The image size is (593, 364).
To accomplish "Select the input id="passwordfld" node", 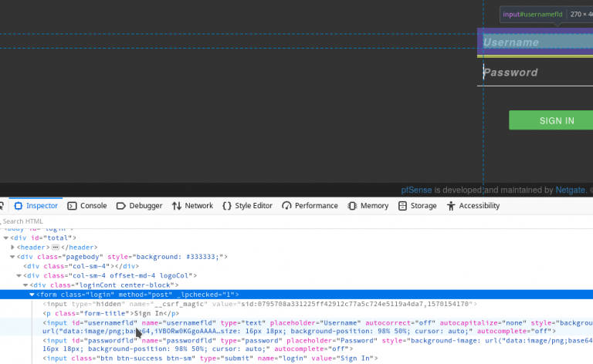I will tap(317, 345).
